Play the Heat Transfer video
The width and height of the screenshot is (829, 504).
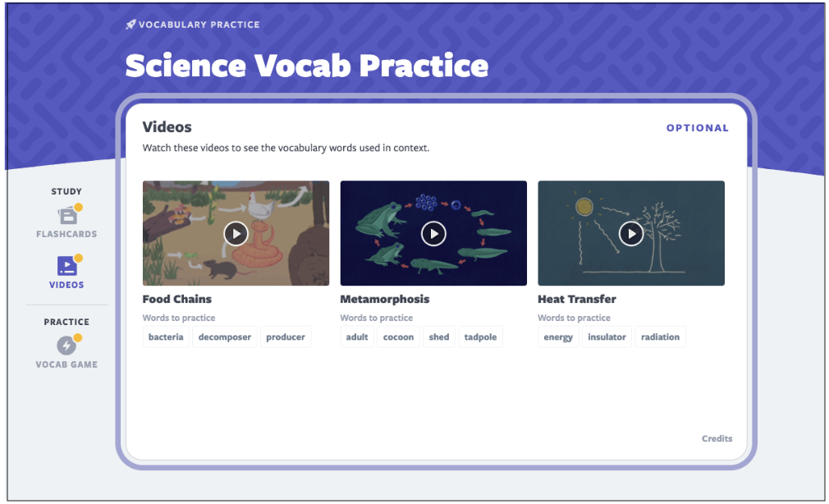click(630, 234)
